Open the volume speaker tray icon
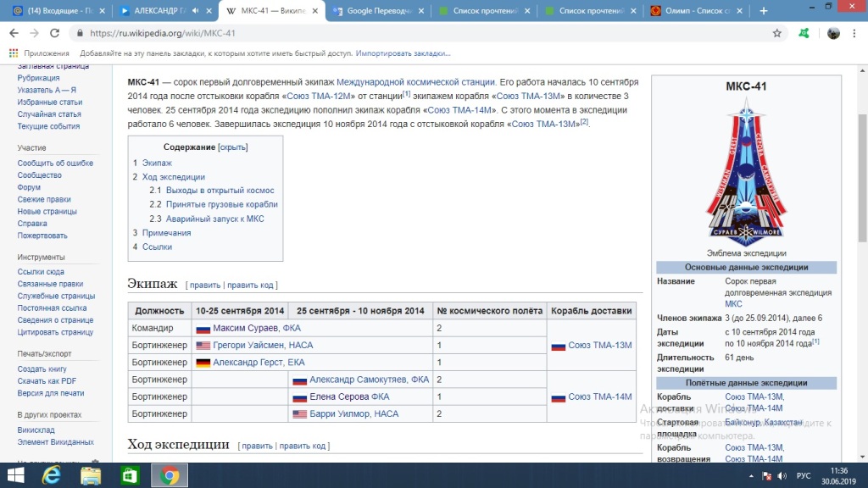 (x=782, y=476)
